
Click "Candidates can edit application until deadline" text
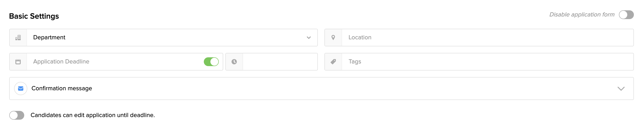click(x=93, y=115)
